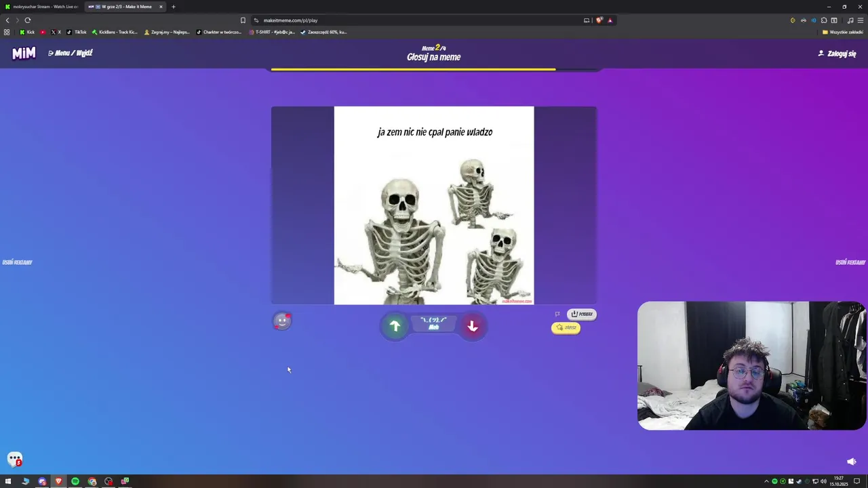Flag the meme using the small flag icon
Image resolution: width=868 pixels, height=488 pixels.
coord(557,314)
